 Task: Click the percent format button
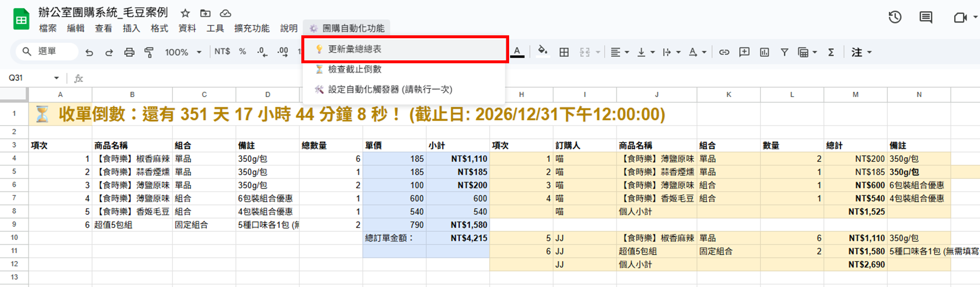243,52
